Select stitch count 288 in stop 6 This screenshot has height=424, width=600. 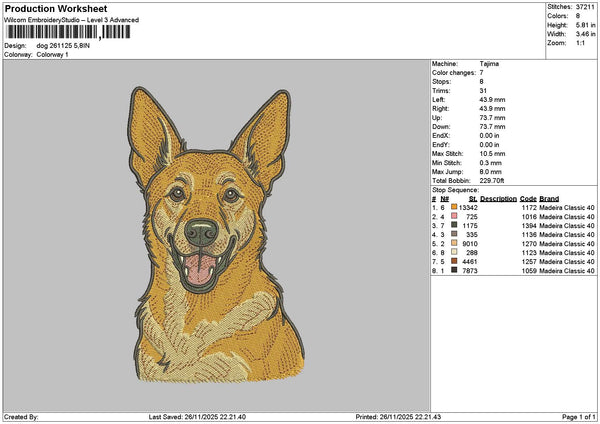[x=472, y=253]
